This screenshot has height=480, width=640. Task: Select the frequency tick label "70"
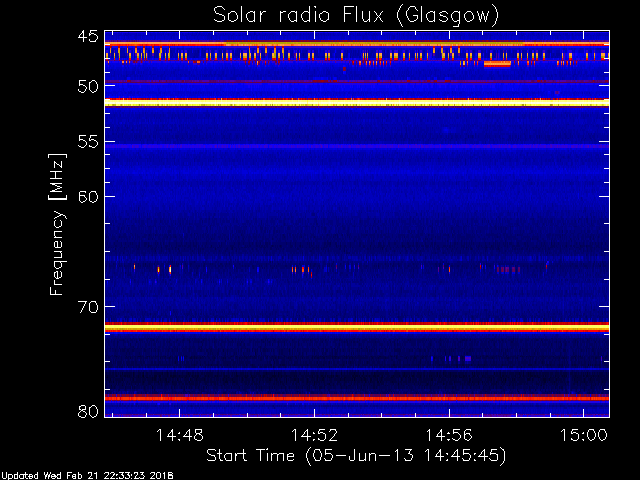tap(88, 307)
